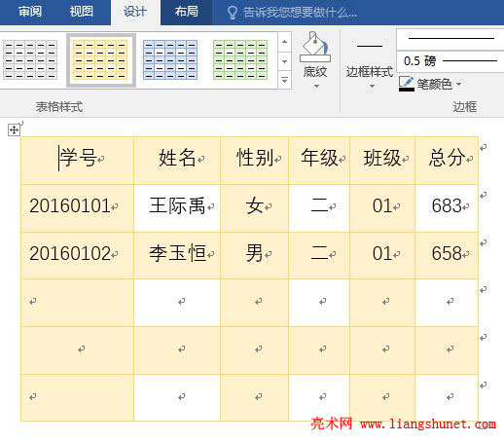Expand the full table styles gallery

284,80
